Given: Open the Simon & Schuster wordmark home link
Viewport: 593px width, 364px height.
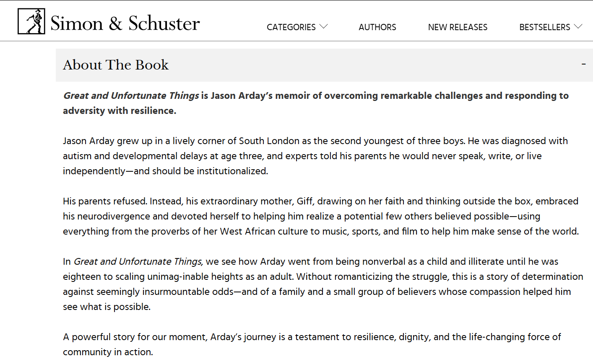Looking at the screenshot, I should pos(125,23).
